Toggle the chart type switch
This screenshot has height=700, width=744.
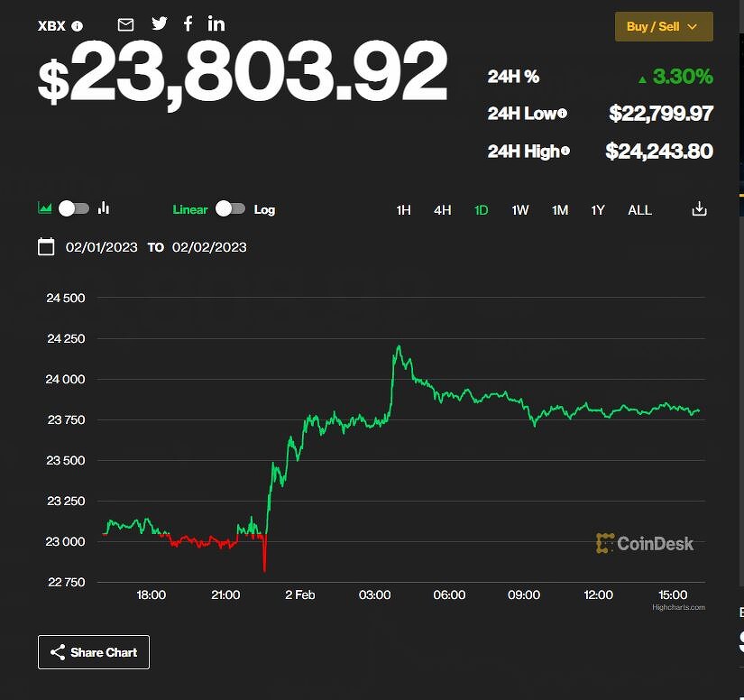(74, 208)
